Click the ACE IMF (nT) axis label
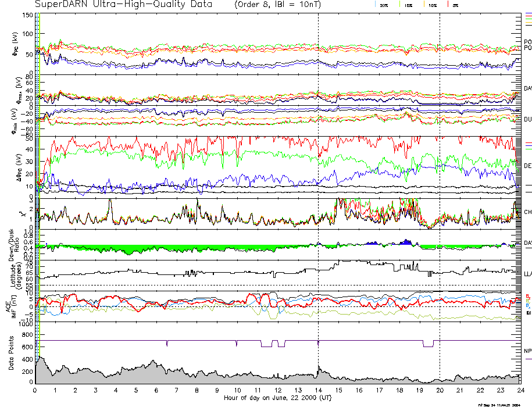 click(x=13, y=306)
